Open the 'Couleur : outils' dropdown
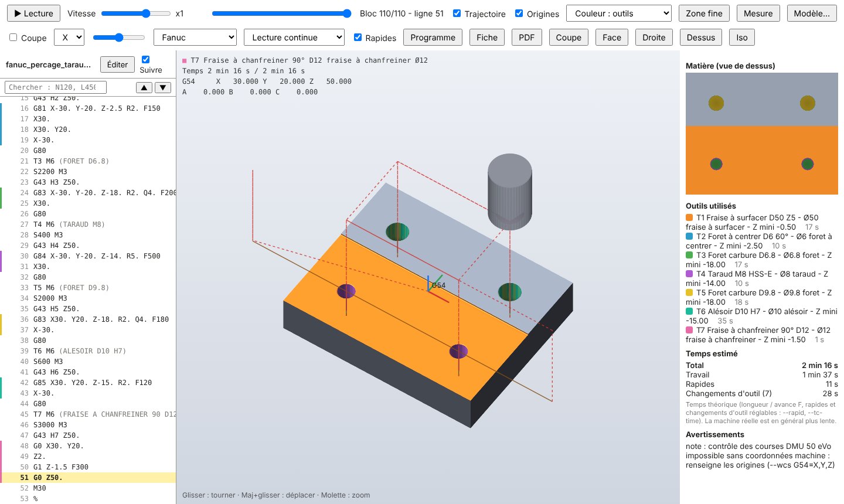844x504 pixels. 619,13
